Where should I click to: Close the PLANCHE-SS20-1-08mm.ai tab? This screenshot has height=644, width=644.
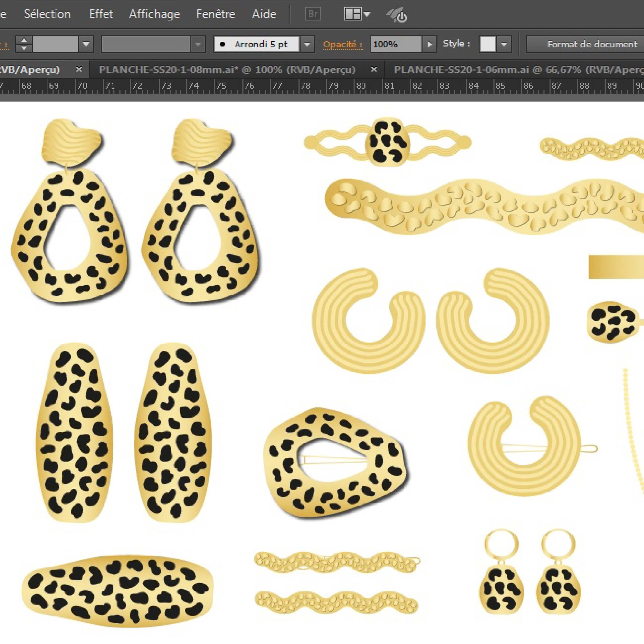(374, 69)
